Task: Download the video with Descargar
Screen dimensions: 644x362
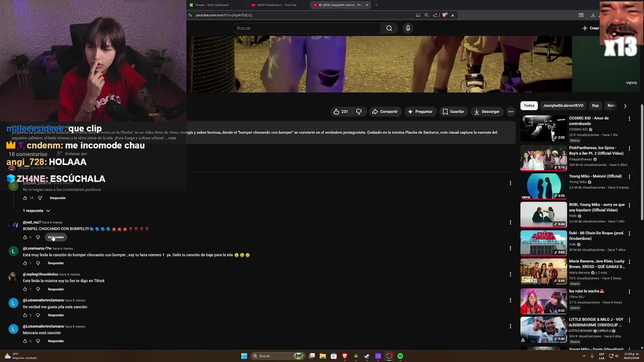Action: tap(487, 112)
